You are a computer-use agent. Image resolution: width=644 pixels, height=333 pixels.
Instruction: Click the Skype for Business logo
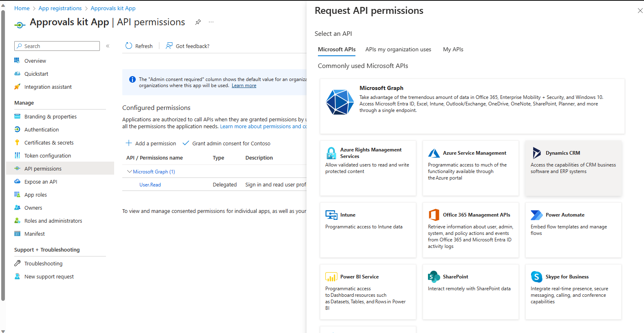pyautogui.click(x=536, y=277)
